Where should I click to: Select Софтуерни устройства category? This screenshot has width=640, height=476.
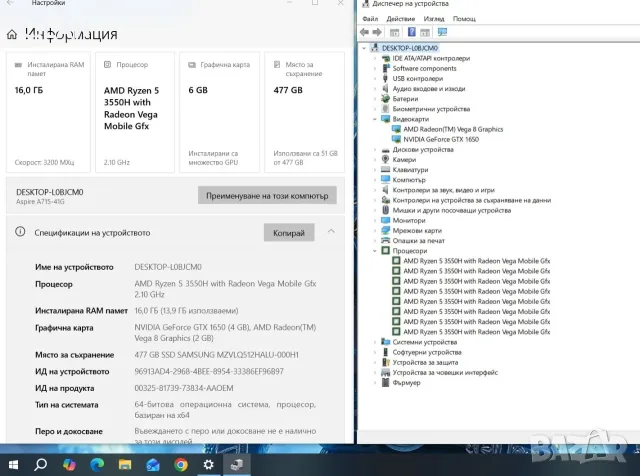click(x=427, y=352)
